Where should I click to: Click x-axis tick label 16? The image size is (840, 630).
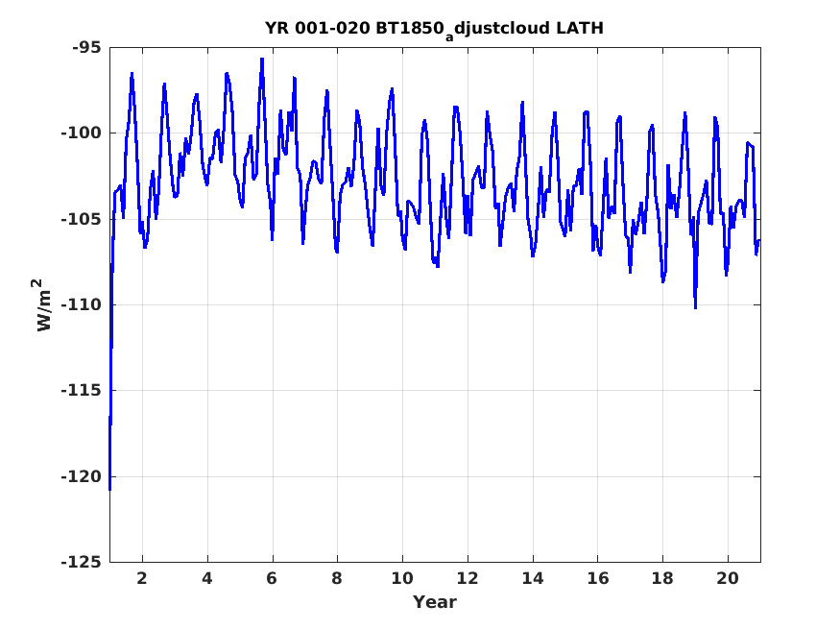pyautogui.click(x=597, y=578)
